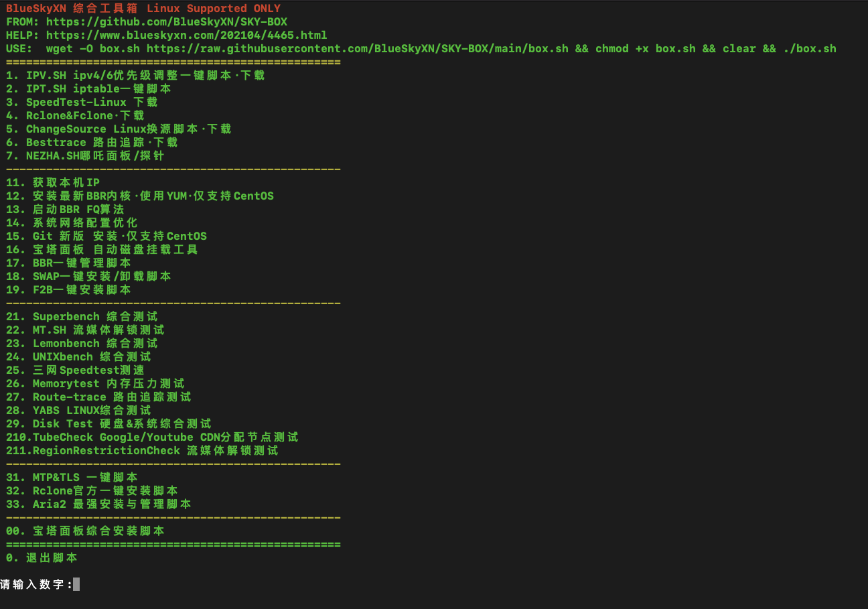Select menu entry 1 IPV.SH

coord(135,76)
